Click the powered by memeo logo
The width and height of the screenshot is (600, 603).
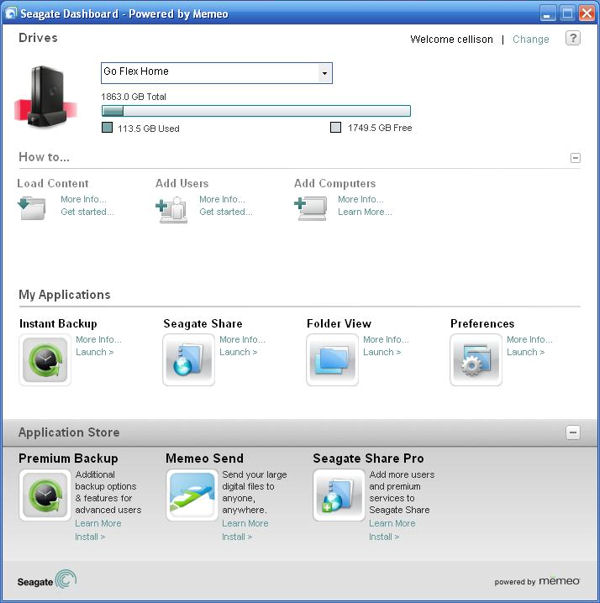[537, 581]
